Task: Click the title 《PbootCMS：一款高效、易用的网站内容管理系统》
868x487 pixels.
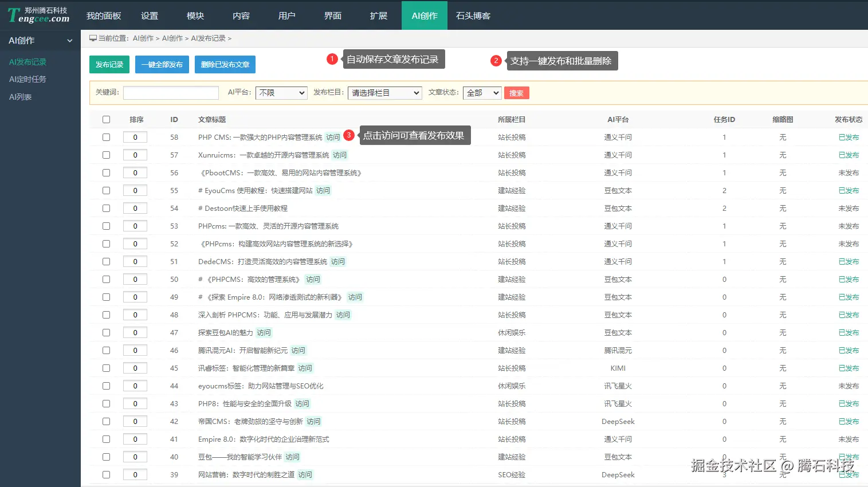Action: [280, 173]
